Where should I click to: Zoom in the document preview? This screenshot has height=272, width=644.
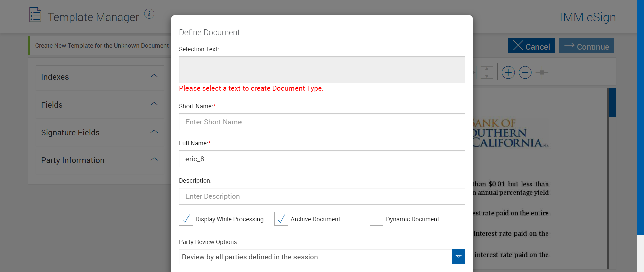coord(508,72)
